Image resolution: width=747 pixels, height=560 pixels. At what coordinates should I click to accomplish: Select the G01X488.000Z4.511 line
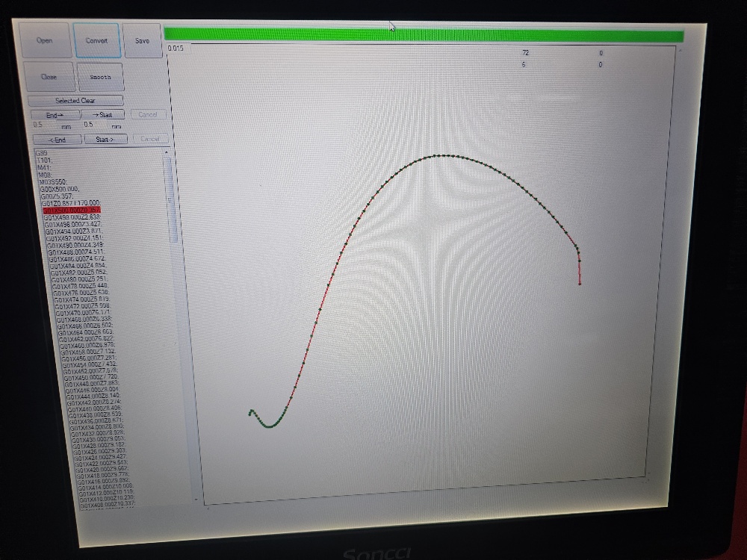(x=77, y=252)
